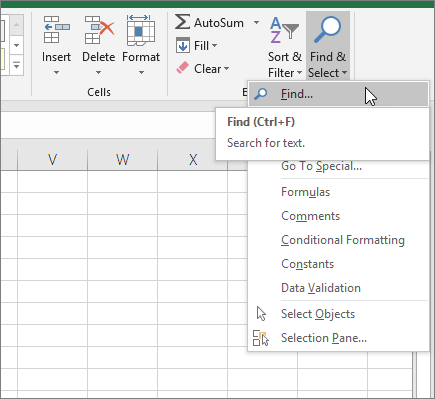Open the Fill dropdown arrow

tap(214, 45)
